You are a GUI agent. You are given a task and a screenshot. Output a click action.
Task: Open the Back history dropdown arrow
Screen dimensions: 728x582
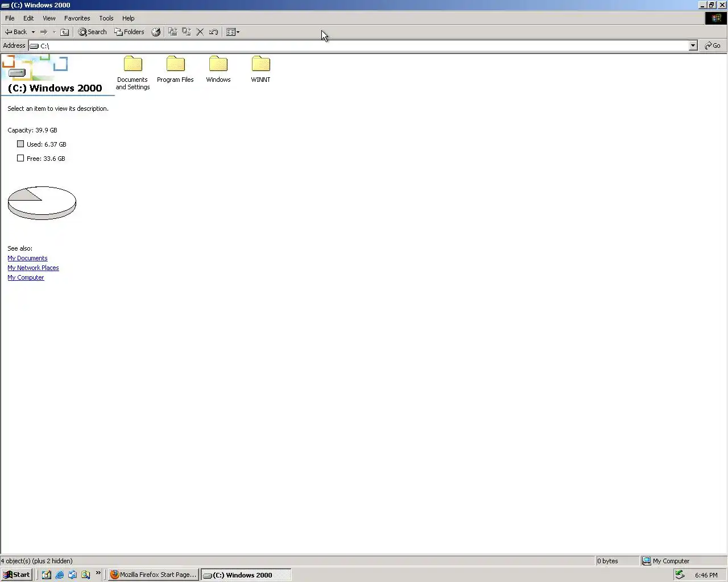(x=33, y=32)
